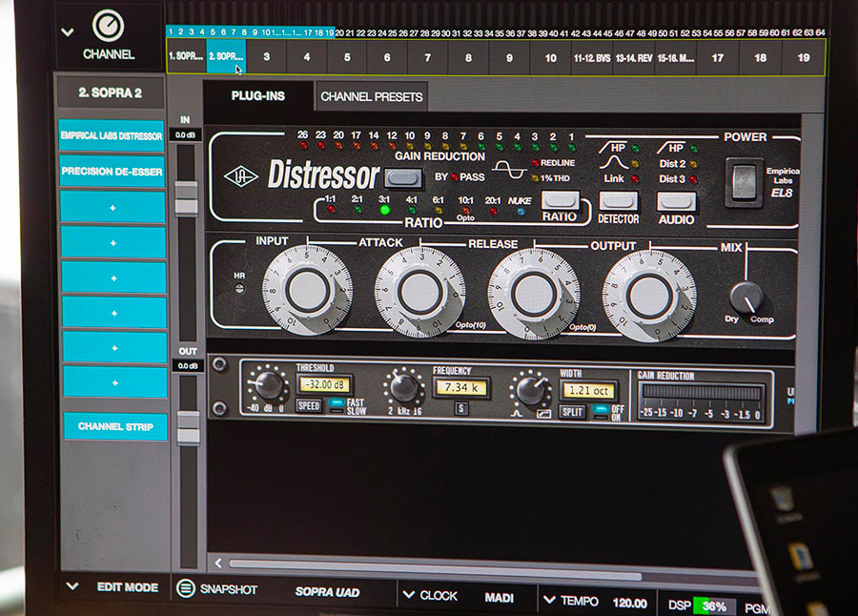858x616 pixels.
Task: Select the 10:1 Opto ratio LED
Action: click(465, 211)
